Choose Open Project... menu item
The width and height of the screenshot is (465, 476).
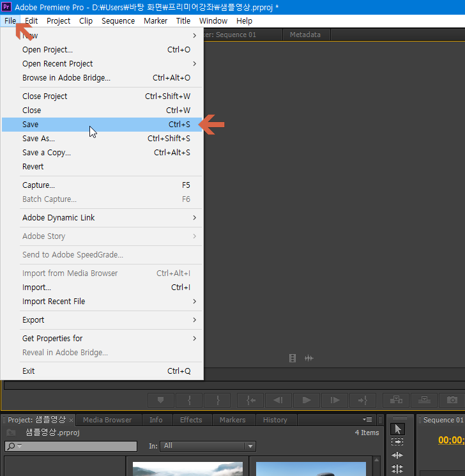tap(102, 49)
